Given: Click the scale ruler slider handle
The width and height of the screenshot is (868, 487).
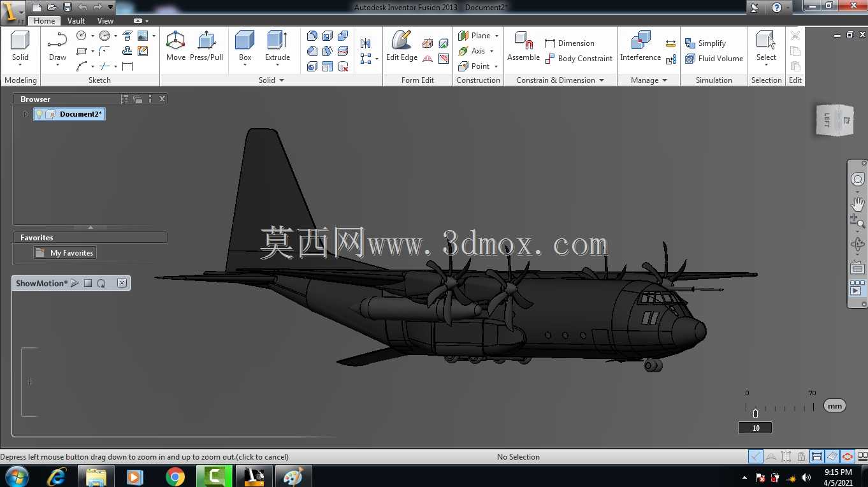Looking at the screenshot, I should tap(755, 414).
